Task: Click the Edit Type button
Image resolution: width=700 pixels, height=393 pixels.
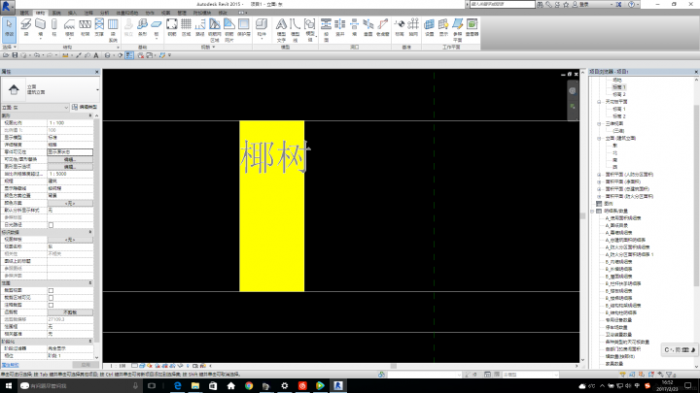Action: point(84,107)
